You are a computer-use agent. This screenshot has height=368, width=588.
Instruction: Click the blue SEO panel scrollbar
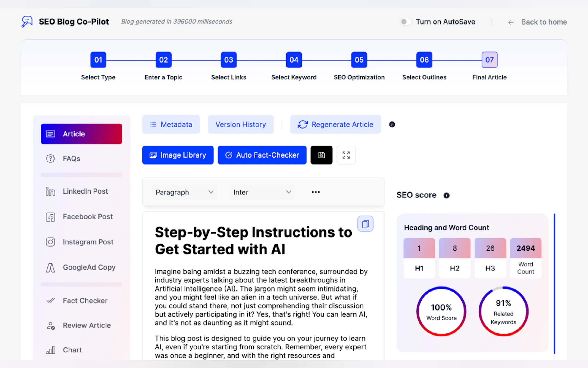tap(554, 284)
